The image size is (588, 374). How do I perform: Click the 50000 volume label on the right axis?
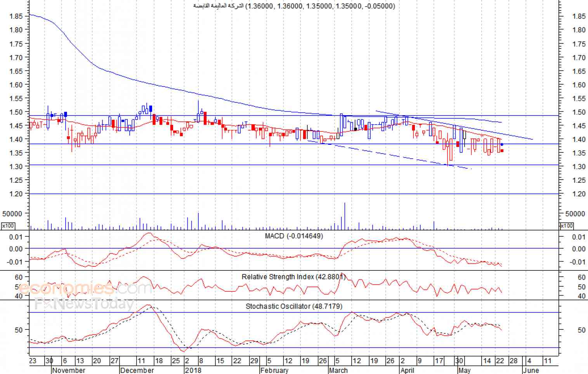point(575,213)
